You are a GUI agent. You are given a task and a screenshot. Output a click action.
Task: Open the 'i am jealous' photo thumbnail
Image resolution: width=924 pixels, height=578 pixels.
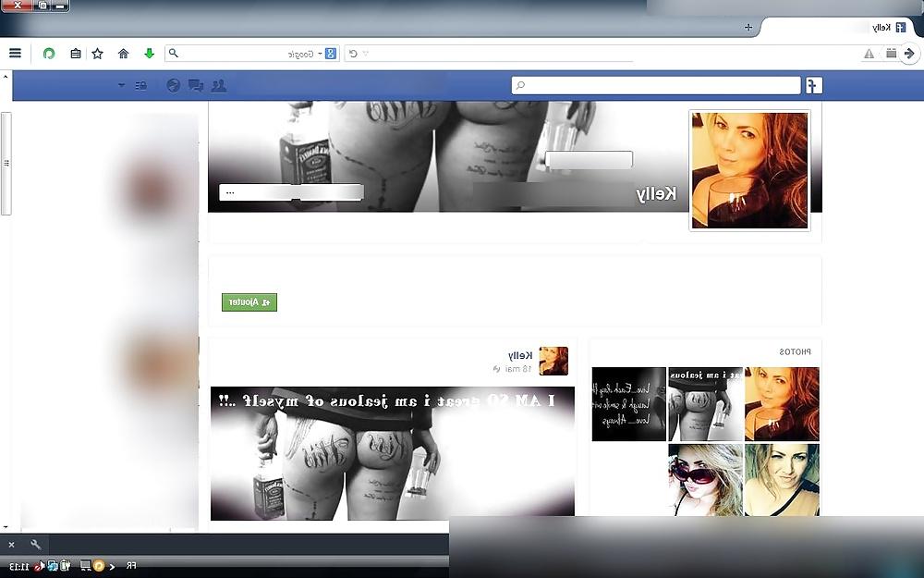point(705,404)
